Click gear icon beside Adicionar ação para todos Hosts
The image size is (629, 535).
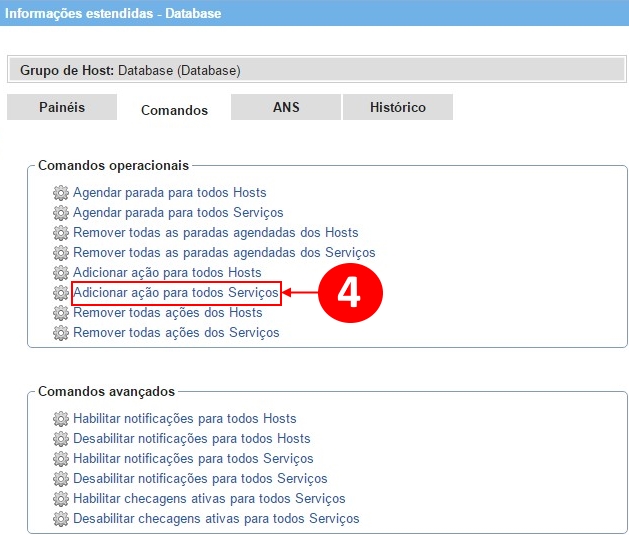coord(61,272)
